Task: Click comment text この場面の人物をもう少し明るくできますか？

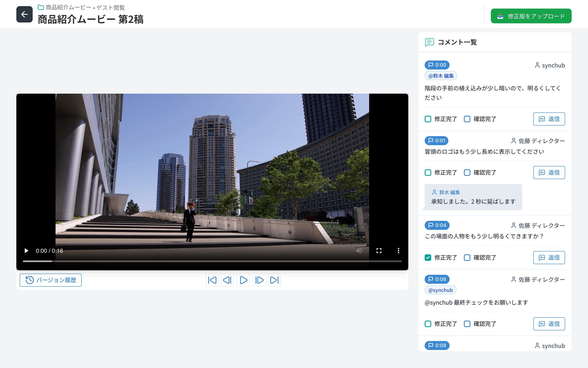Action: pos(484,236)
